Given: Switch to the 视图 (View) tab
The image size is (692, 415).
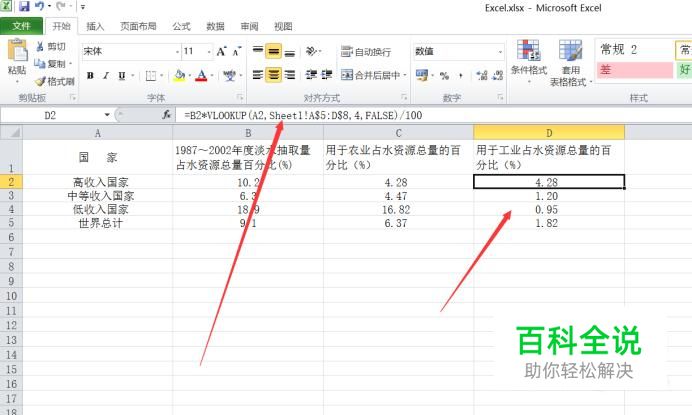Looking at the screenshot, I should point(283,26).
